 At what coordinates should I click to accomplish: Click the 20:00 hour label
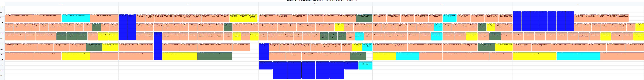1,76
